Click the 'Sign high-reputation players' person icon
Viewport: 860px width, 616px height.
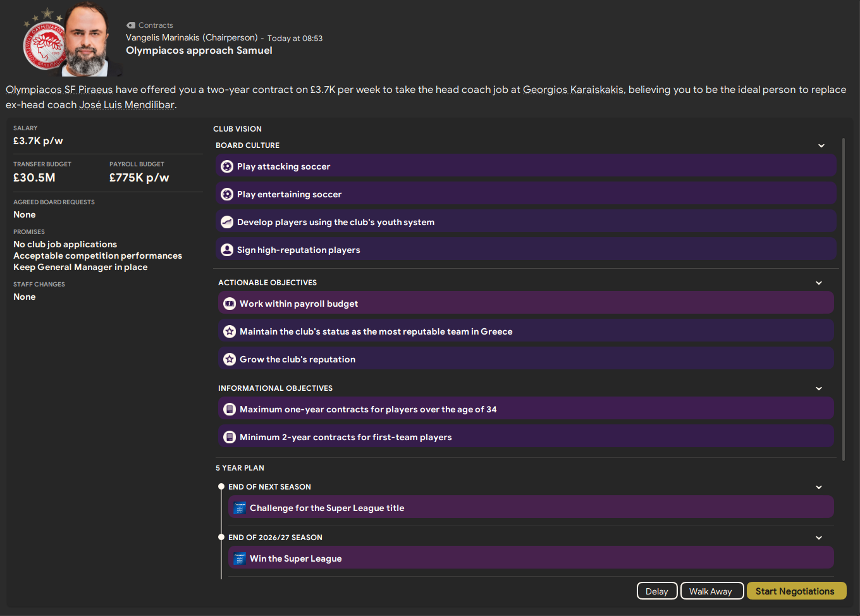point(227,249)
